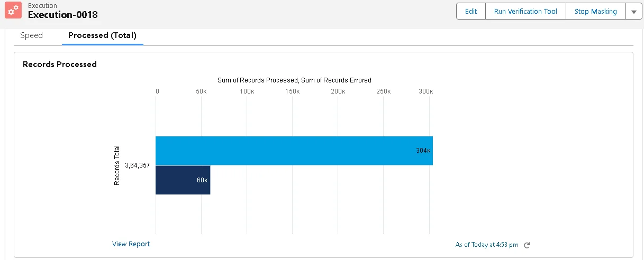Open the View Report link
This screenshot has height=260, width=644.
click(x=131, y=244)
